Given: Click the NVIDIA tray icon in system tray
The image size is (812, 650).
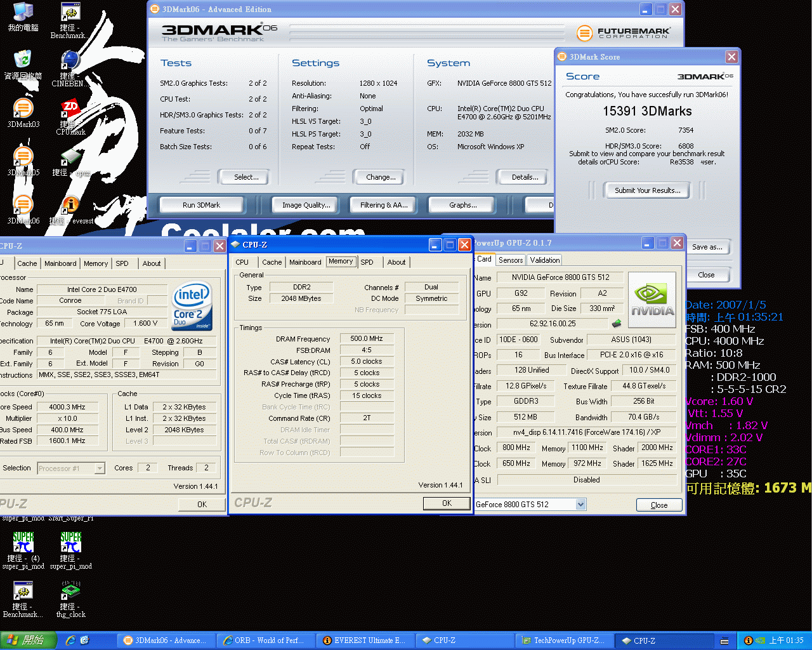Looking at the screenshot, I should click(x=759, y=640).
